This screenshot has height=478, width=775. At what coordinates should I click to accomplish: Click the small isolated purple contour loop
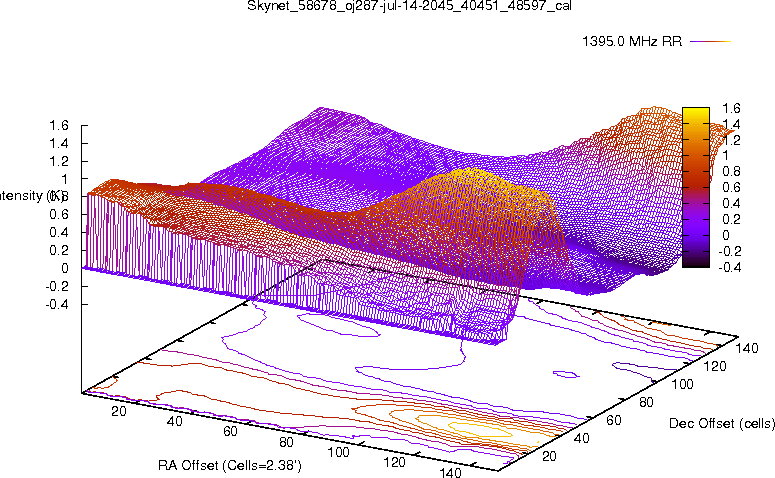tap(565, 376)
